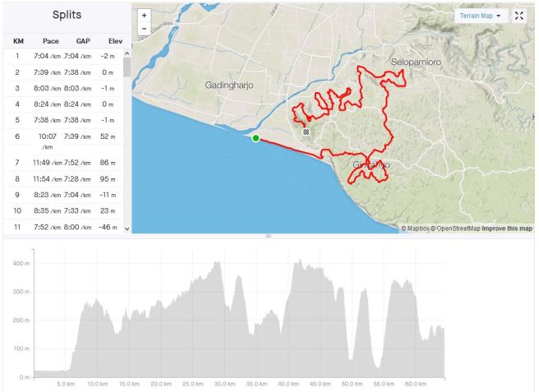This screenshot has height=392, width=539.
Task: Open the Terrain Map dropdown
Action: pos(481,16)
